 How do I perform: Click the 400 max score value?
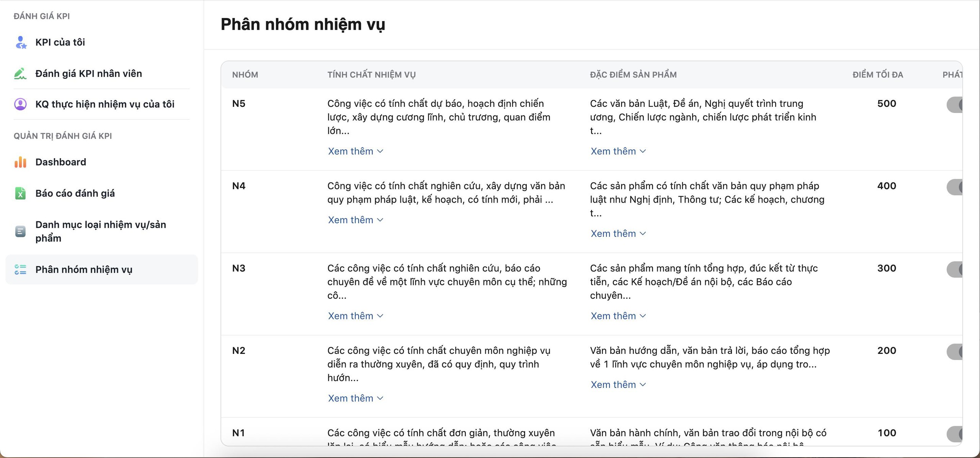point(887,186)
